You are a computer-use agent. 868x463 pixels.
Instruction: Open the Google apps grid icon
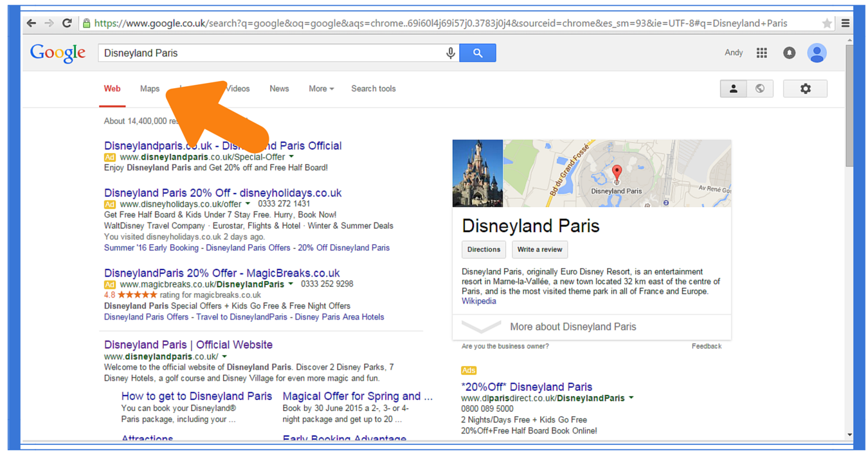[762, 53]
